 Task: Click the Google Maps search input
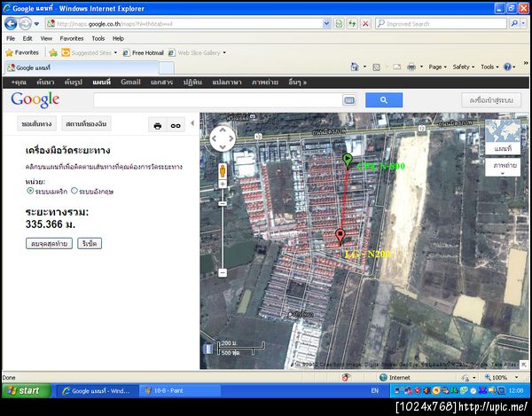pyautogui.click(x=217, y=100)
